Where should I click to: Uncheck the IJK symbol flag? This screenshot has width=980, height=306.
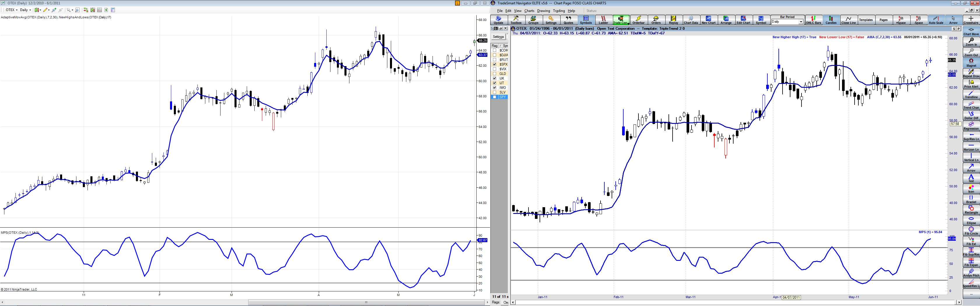(495, 78)
